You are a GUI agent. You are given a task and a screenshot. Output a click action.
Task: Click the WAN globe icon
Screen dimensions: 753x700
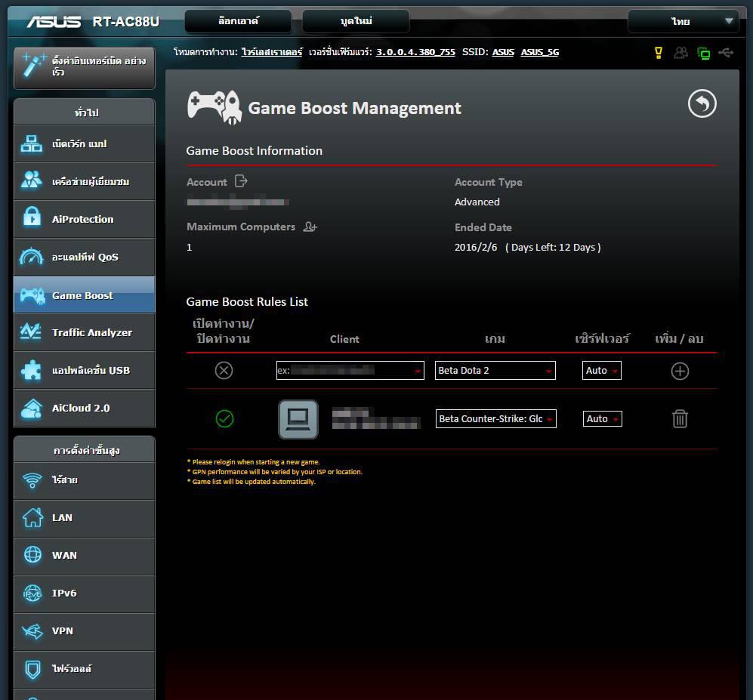click(32, 554)
